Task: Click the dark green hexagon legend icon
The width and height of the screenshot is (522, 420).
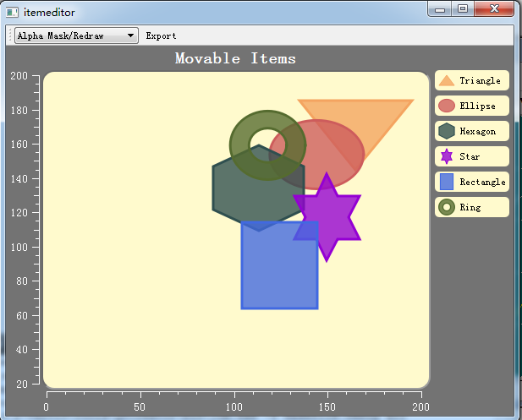Action: pos(447,131)
